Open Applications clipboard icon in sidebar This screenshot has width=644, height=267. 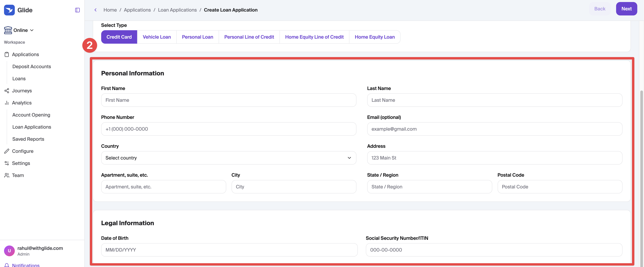[7, 54]
